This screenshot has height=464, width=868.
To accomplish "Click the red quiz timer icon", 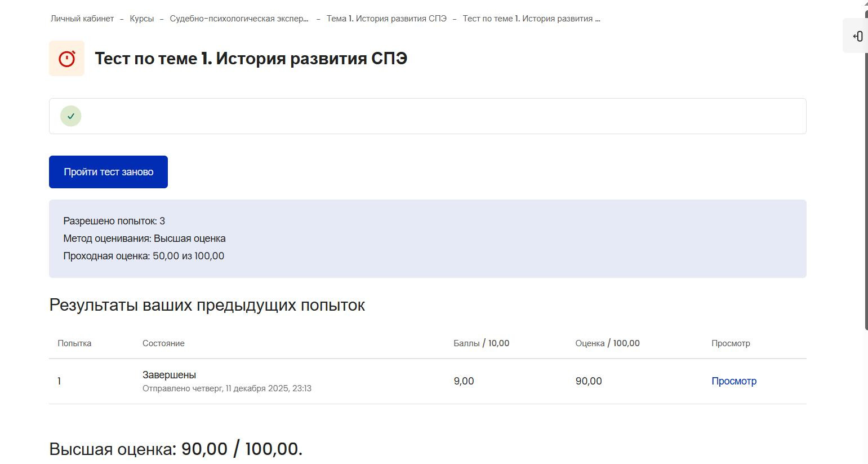I will click(x=67, y=58).
